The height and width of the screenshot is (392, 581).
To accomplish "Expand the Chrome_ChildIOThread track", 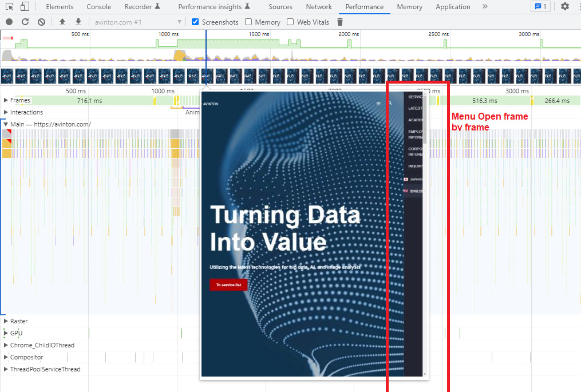I will coord(6,345).
